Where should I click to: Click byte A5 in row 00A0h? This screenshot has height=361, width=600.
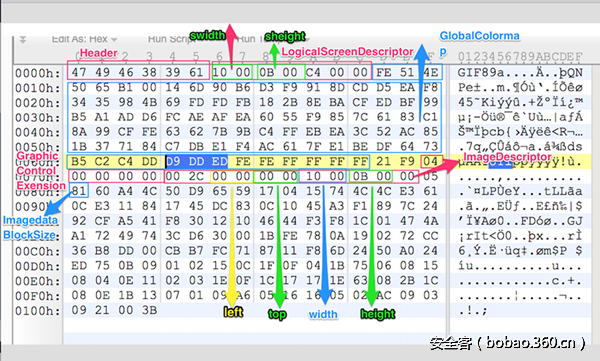126,221
